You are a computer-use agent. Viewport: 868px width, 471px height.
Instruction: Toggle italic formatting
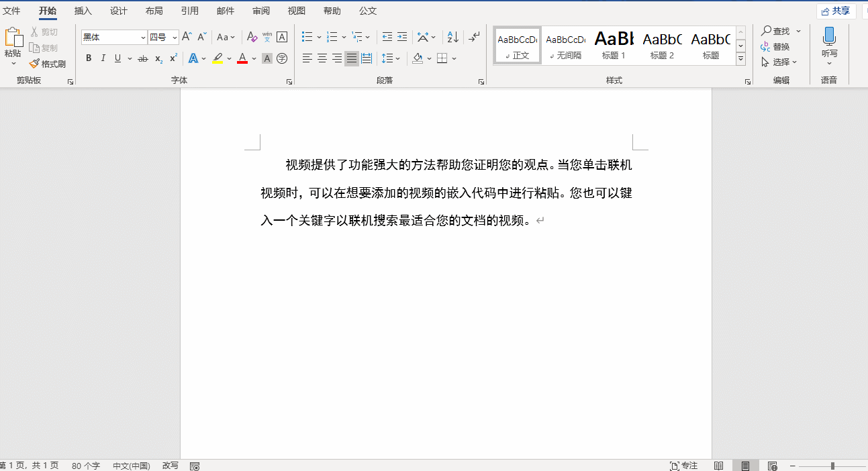point(103,58)
